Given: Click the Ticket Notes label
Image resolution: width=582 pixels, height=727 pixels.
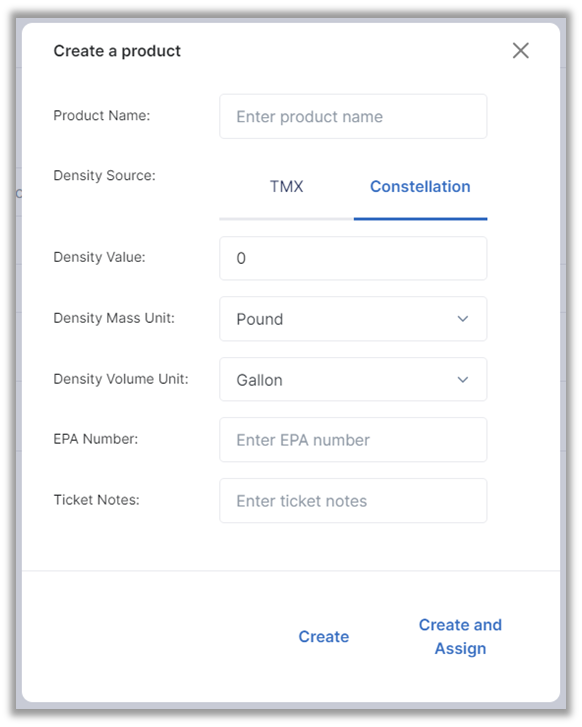Looking at the screenshot, I should click(96, 500).
